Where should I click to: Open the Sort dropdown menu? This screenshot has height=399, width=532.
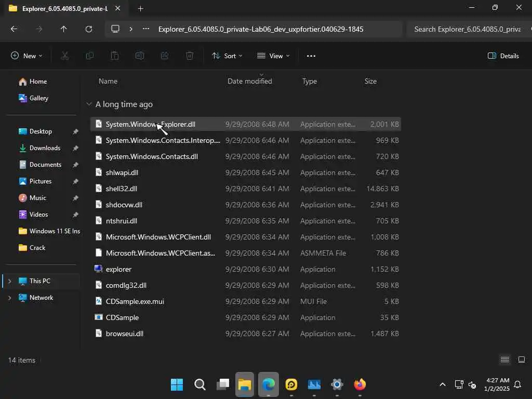pyautogui.click(x=227, y=56)
